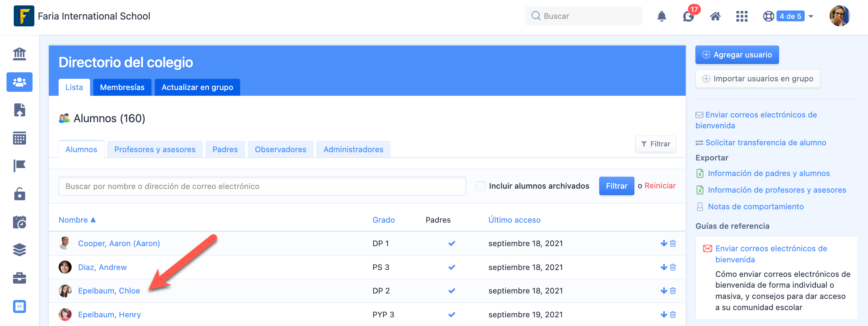Open the notifications bell icon
The width and height of the screenshot is (868, 326).
pyautogui.click(x=661, y=16)
